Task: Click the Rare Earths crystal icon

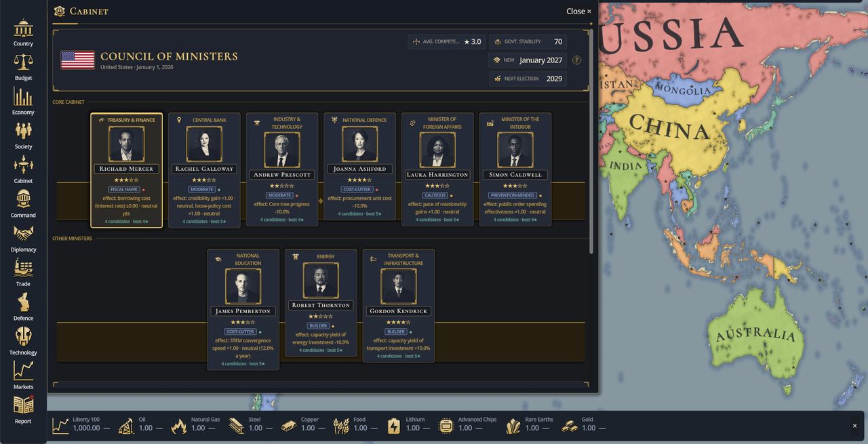Action: (x=513, y=425)
